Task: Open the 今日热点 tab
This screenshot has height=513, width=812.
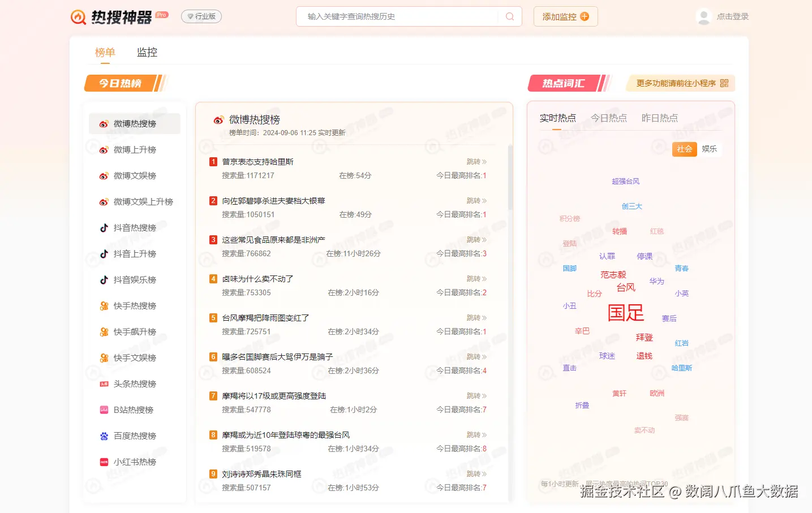Action: pos(609,118)
